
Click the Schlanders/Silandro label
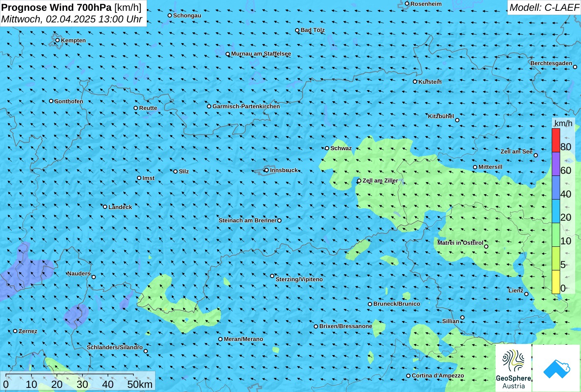click(x=115, y=348)
